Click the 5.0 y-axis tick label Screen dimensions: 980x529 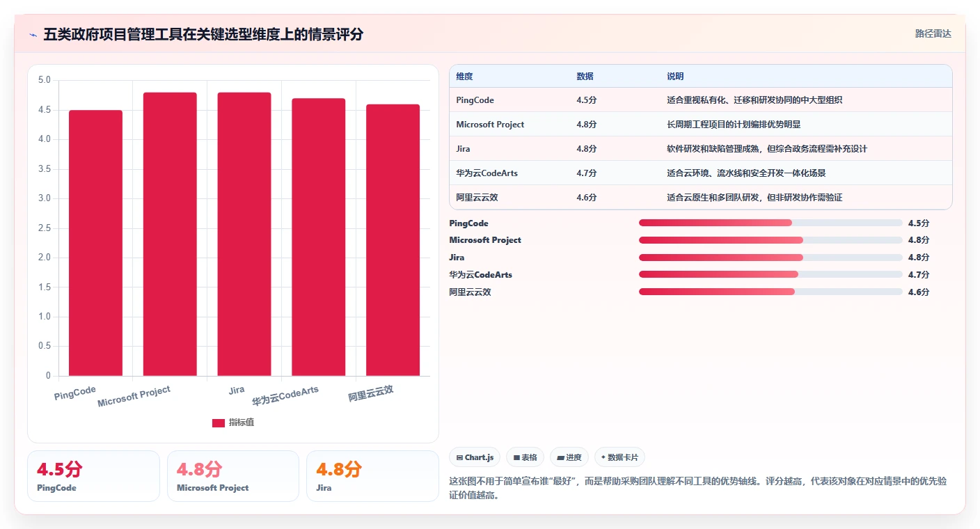[x=44, y=80]
